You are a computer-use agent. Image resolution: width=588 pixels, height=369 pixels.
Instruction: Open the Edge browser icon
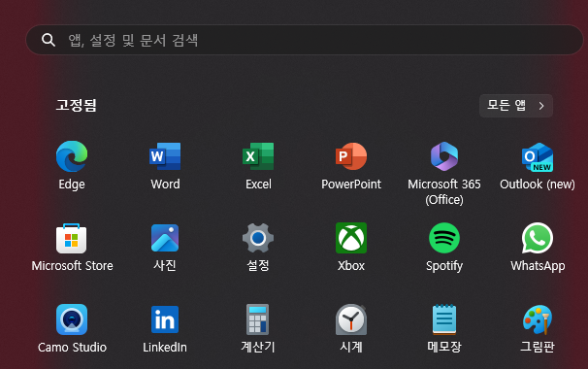(x=72, y=156)
